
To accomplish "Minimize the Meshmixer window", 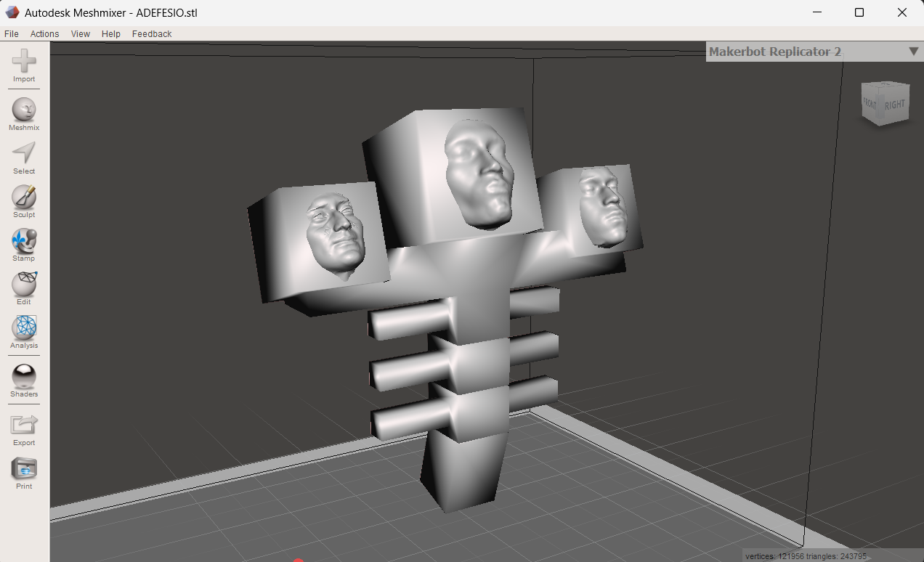I will pos(816,12).
